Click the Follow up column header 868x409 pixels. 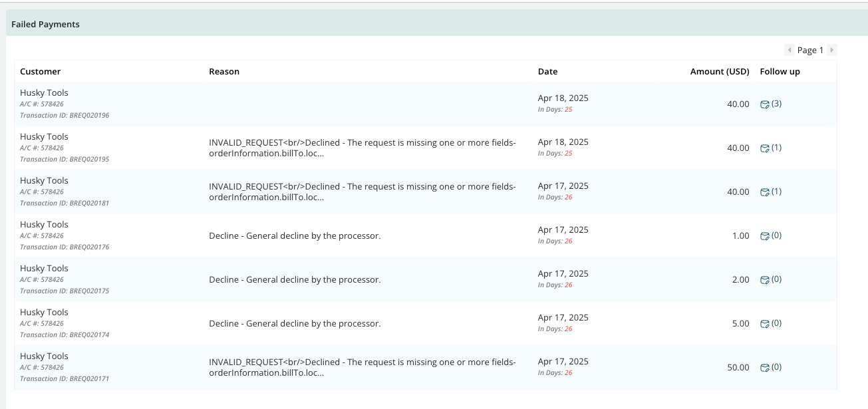tap(780, 71)
